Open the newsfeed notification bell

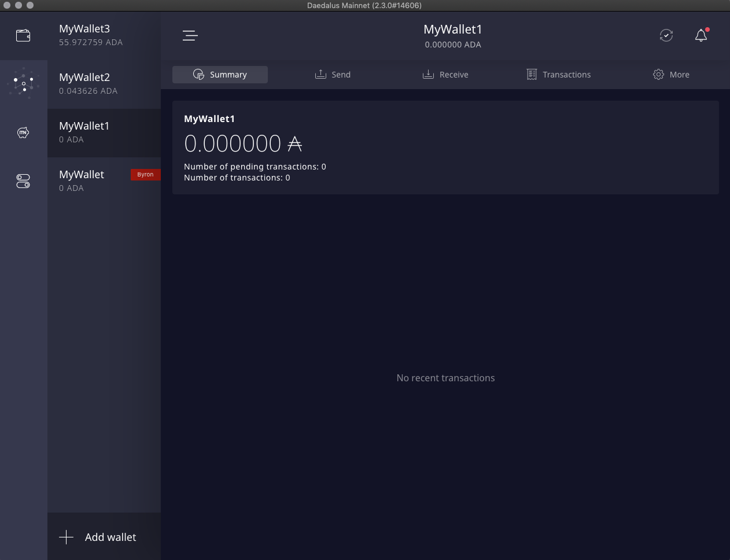[701, 35]
